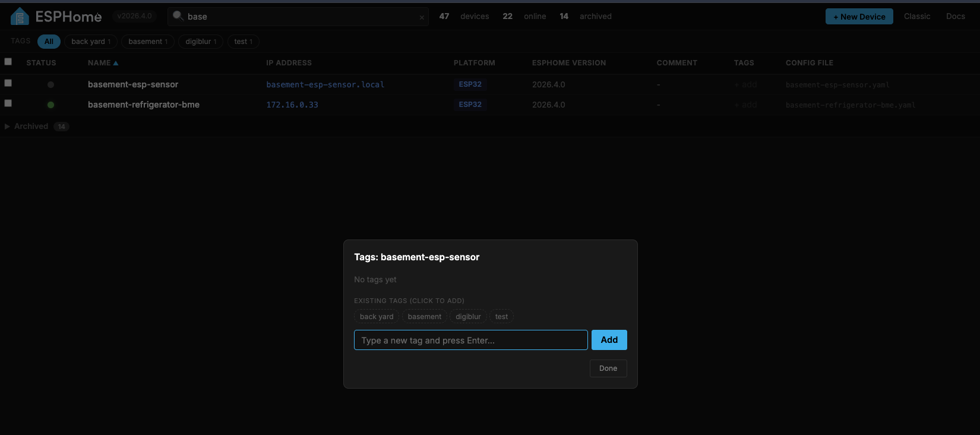Open the basement-refrigerator-bme.yaml config file
The height and width of the screenshot is (435, 980).
tap(851, 105)
